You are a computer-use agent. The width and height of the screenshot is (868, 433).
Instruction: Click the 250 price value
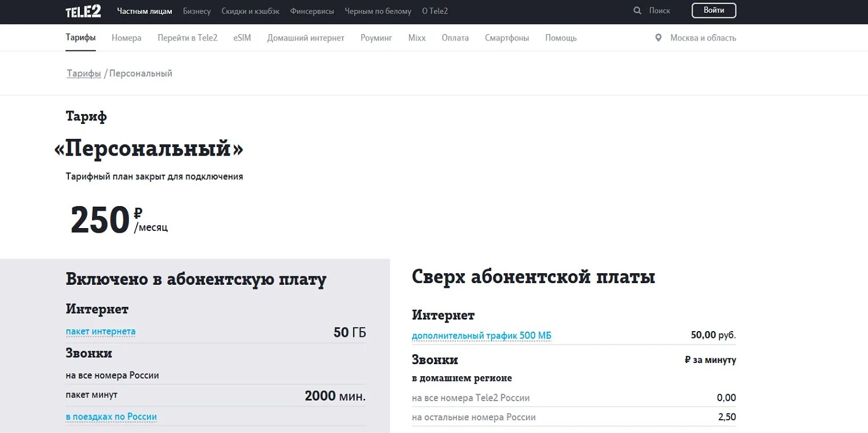pos(100,220)
